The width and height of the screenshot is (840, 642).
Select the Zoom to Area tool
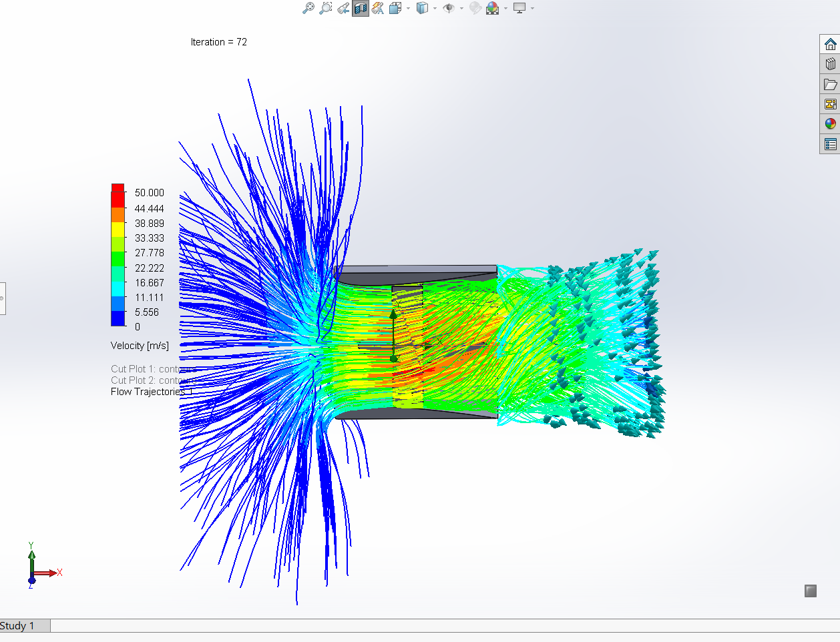click(325, 8)
